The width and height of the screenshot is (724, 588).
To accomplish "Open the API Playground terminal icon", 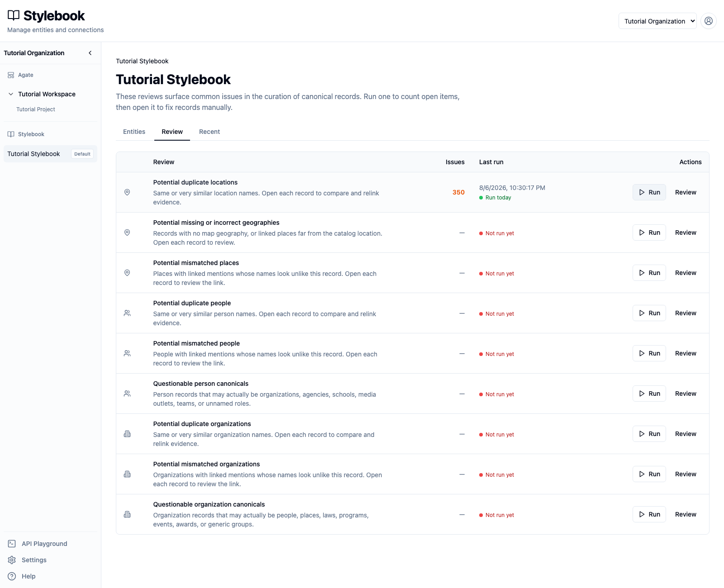I will pos(12,544).
